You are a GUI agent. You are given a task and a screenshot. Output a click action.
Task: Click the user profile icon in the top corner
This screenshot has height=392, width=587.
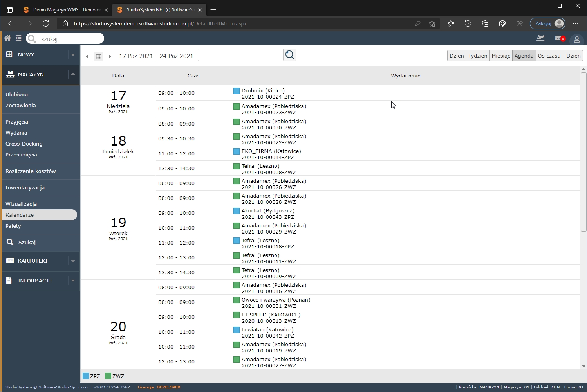tap(577, 39)
